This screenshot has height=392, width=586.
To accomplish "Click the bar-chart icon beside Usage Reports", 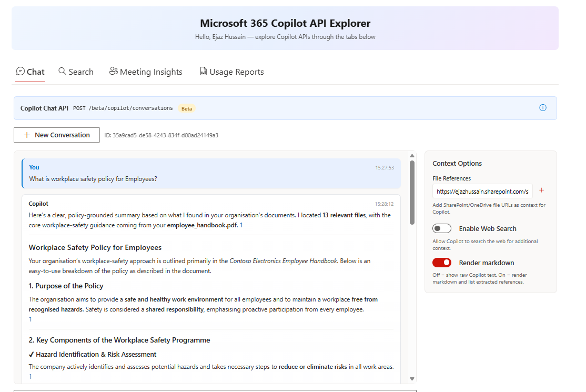I will pos(203,71).
